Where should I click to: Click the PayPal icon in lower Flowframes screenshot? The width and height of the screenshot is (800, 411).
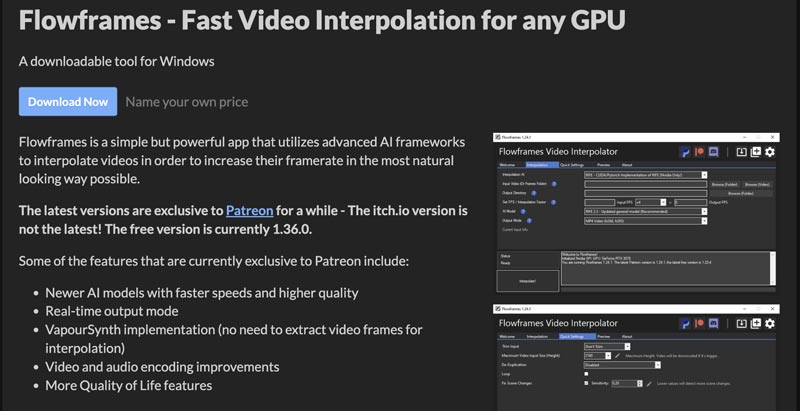(685, 323)
